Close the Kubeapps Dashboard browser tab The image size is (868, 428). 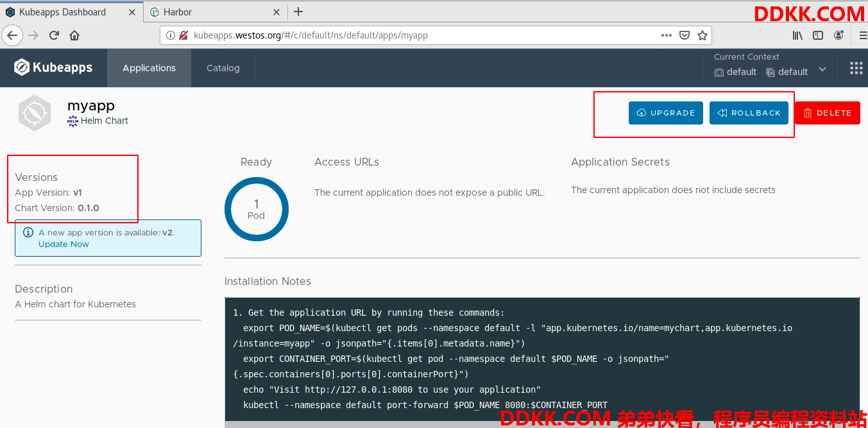coord(132,12)
